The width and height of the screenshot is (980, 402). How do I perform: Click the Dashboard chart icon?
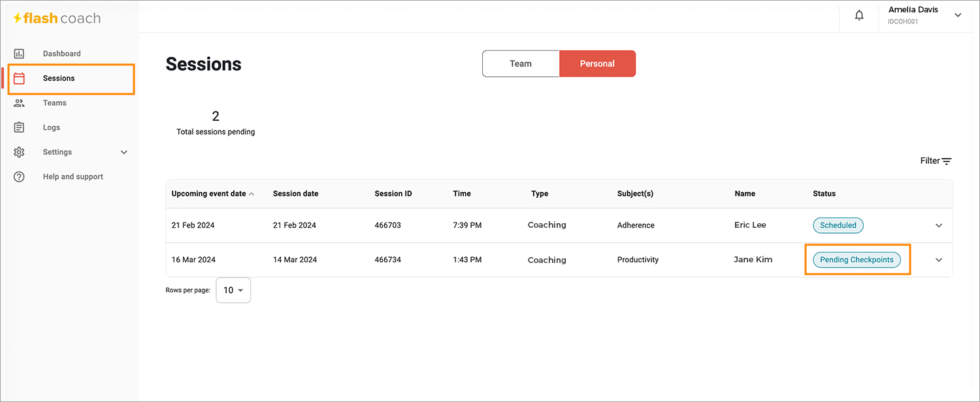pyautogui.click(x=19, y=54)
